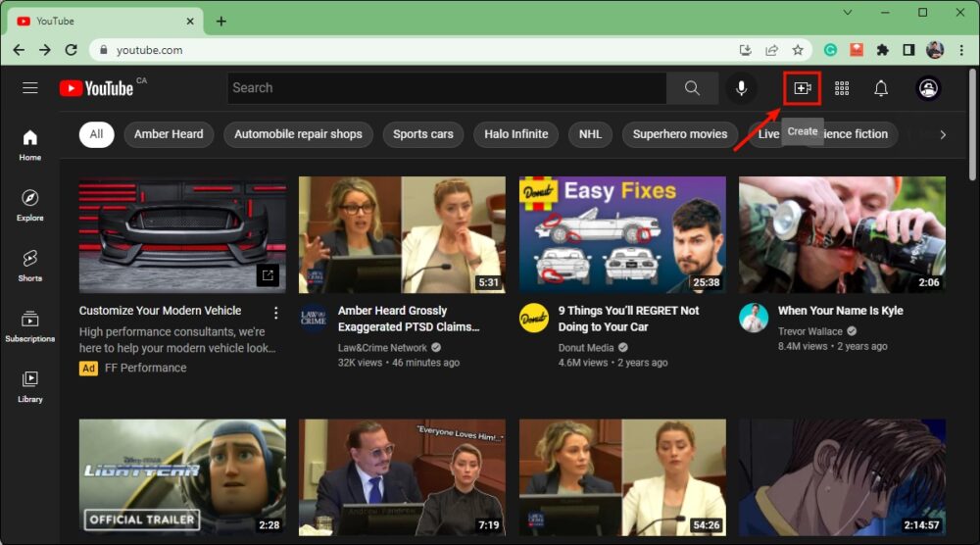
Task: Select the Amber Heard filter chip
Action: click(x=169, y=134)
